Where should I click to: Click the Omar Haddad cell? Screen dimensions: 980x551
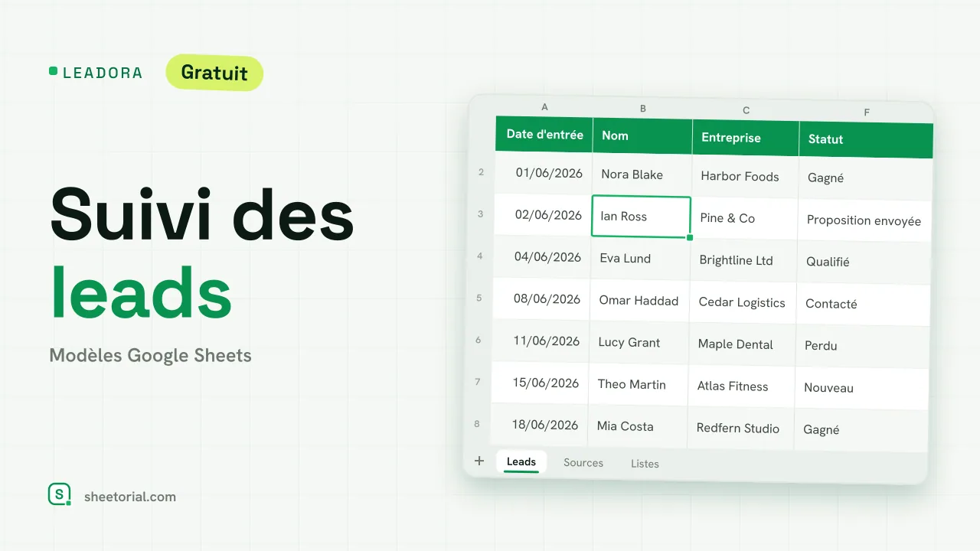[640, 301]
